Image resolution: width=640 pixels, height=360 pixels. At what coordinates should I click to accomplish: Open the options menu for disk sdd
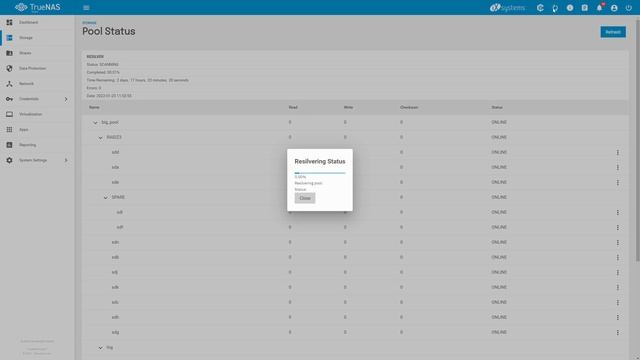pyautogui.click(x=618, y=152)
